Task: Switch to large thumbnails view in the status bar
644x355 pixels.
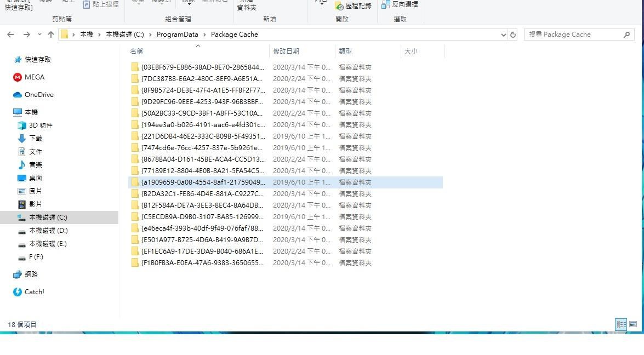Action: [635, 324]
